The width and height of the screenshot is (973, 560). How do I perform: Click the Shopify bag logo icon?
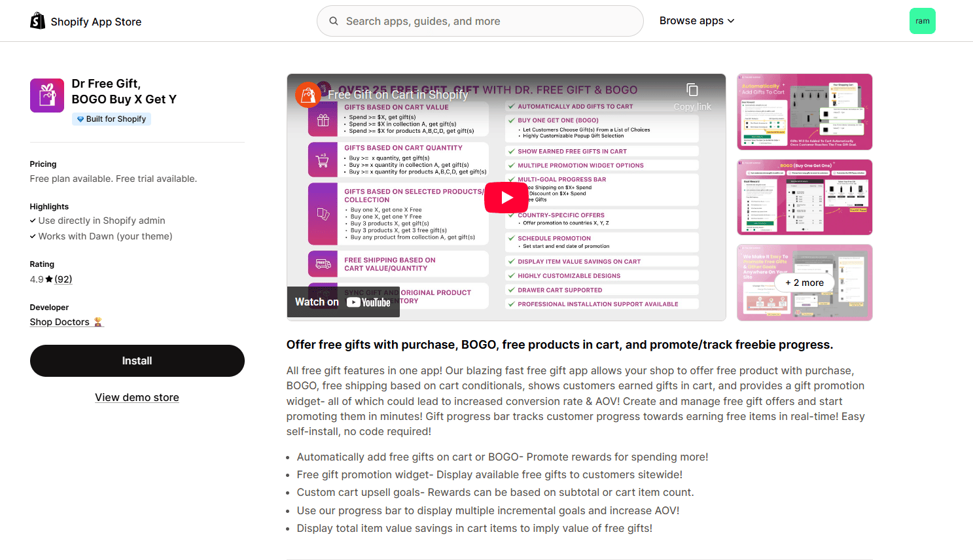coord(38,21)
